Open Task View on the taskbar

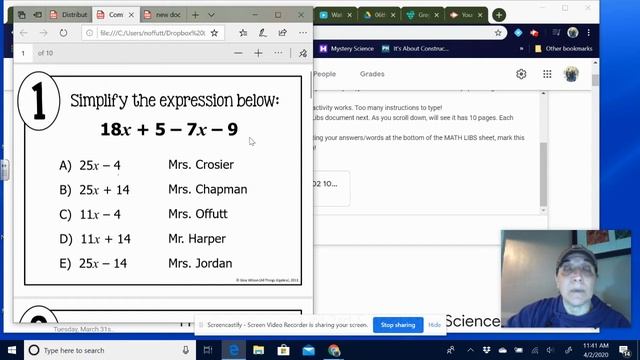pyautogui.click(x=208, y=350)
